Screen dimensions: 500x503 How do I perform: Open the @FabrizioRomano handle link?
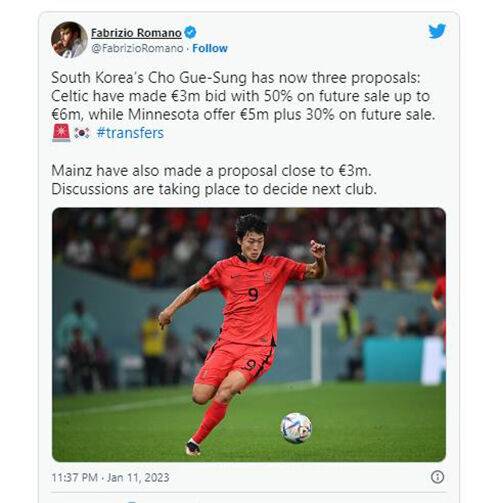137,48
